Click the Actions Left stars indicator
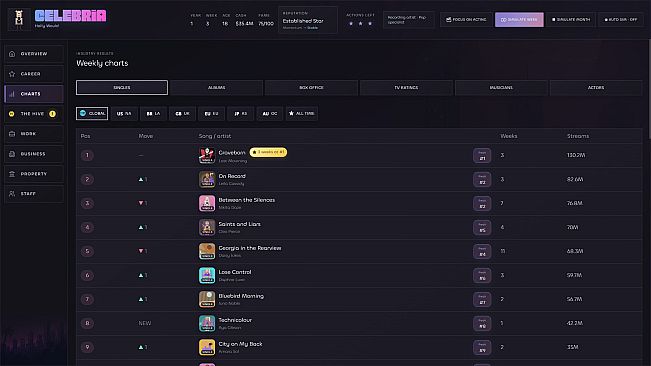Viewport: 651px width, 366px height. coord(360,24)
